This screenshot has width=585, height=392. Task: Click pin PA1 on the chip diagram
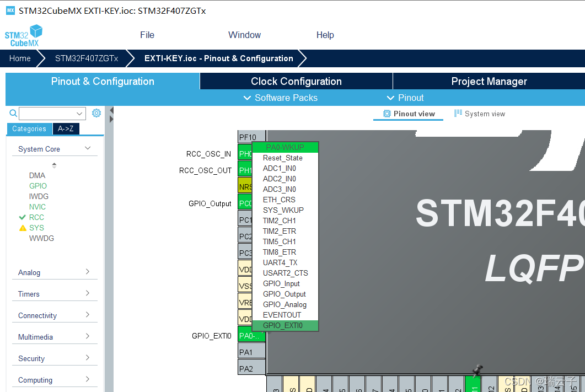pyautogui.click(x=251, y=351)
